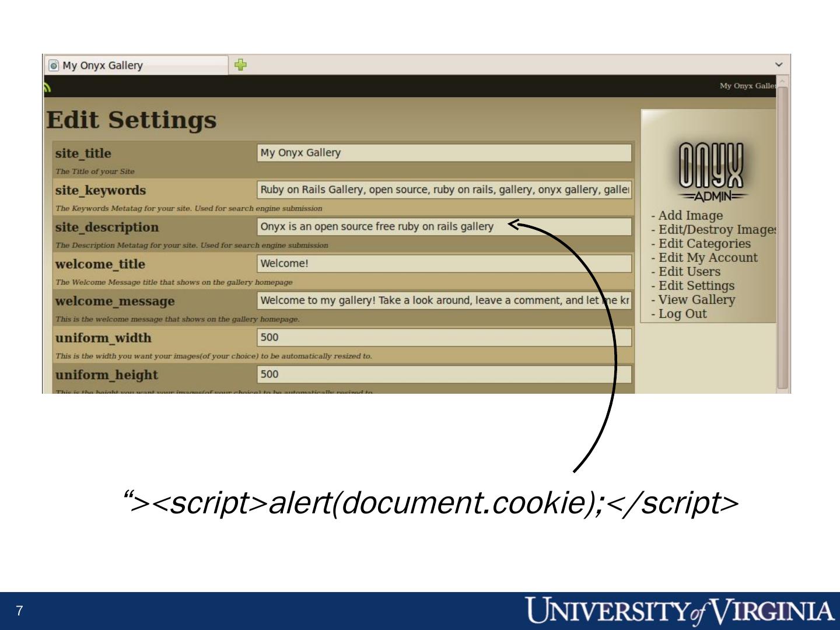Click the uniform_height input field
Screen dimensions: 840x630
tap(444, 374)
